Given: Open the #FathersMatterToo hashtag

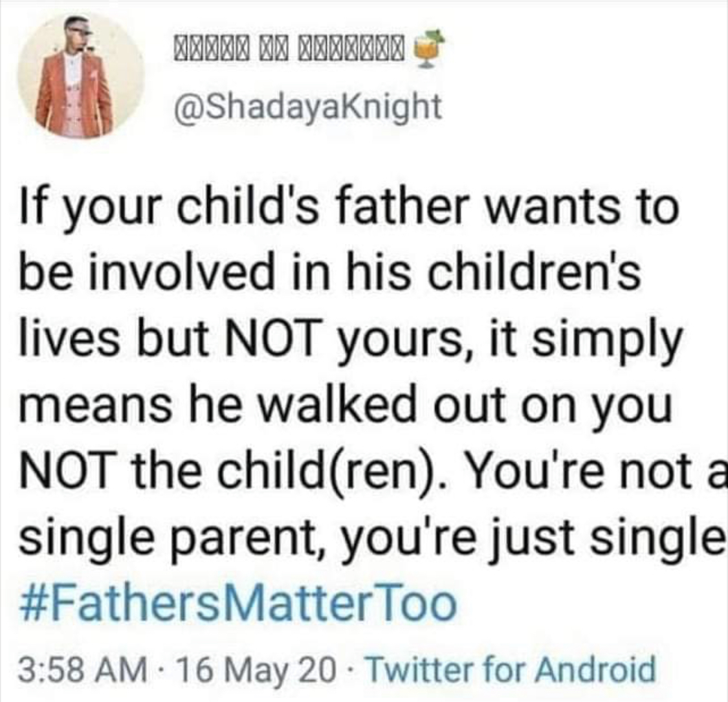Looking at the screenshot, I should [237, 604].
